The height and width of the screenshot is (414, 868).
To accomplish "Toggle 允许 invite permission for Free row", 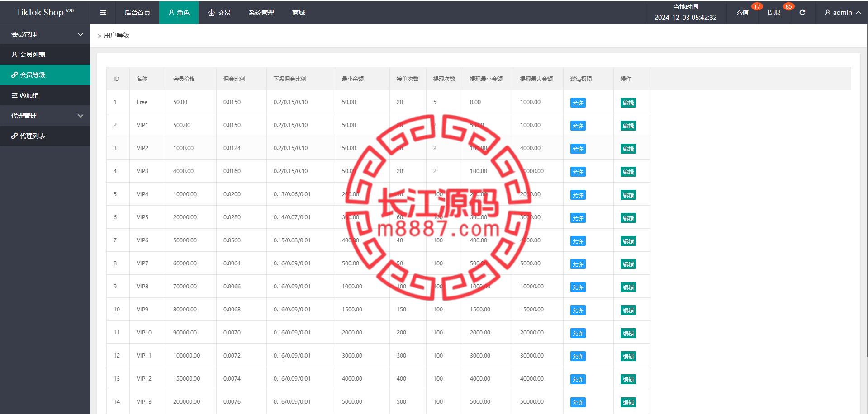I will (578, 103).
